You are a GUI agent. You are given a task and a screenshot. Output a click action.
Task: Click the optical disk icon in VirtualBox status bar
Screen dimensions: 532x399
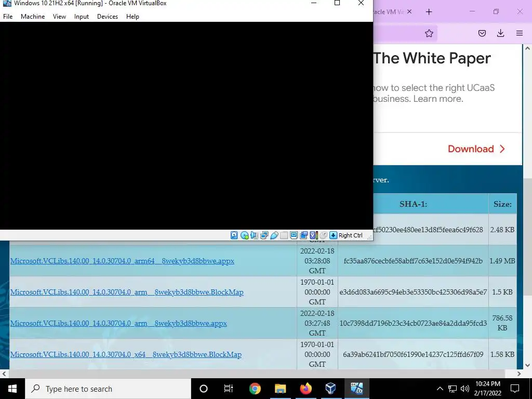(244, 235)
